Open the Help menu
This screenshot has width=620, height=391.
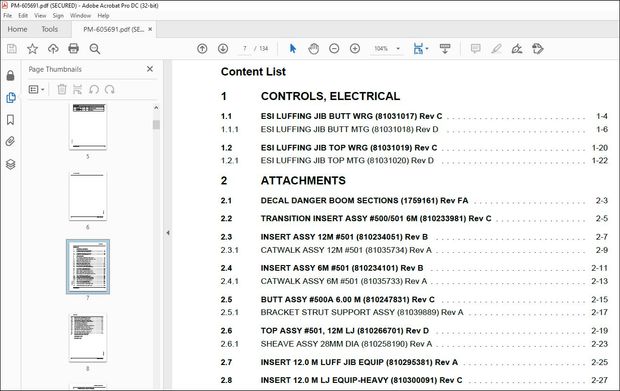click(x=103, y=16)
